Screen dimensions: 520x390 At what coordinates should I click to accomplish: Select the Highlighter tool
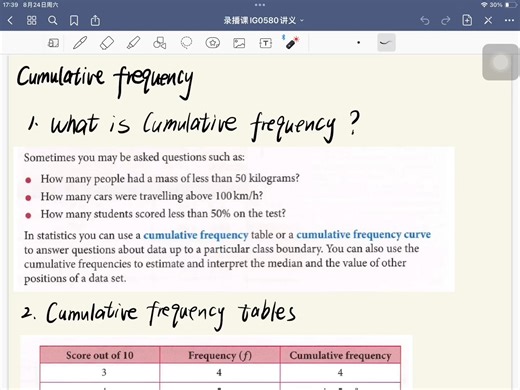[x=133, y=43]
